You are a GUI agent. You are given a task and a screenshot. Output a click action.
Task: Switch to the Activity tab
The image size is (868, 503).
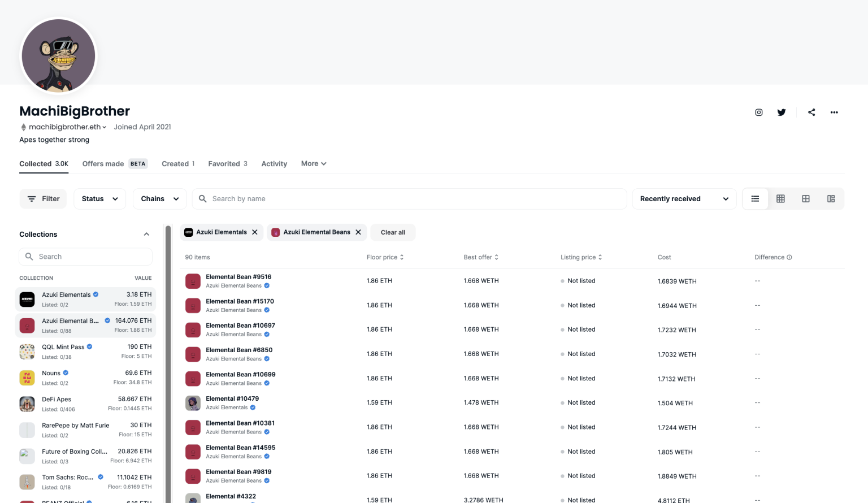click(274, 164)
